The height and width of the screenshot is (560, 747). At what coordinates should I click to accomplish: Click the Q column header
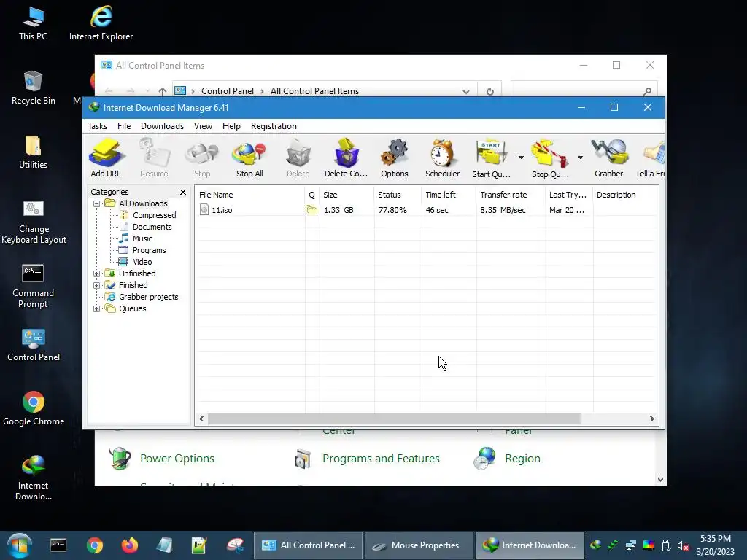[x=312, y=195]
